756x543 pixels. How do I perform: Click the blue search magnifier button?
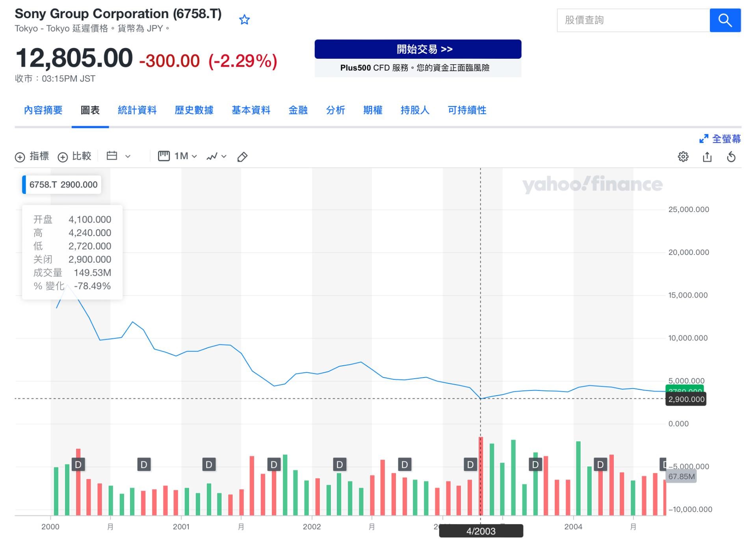pos(725,20)
